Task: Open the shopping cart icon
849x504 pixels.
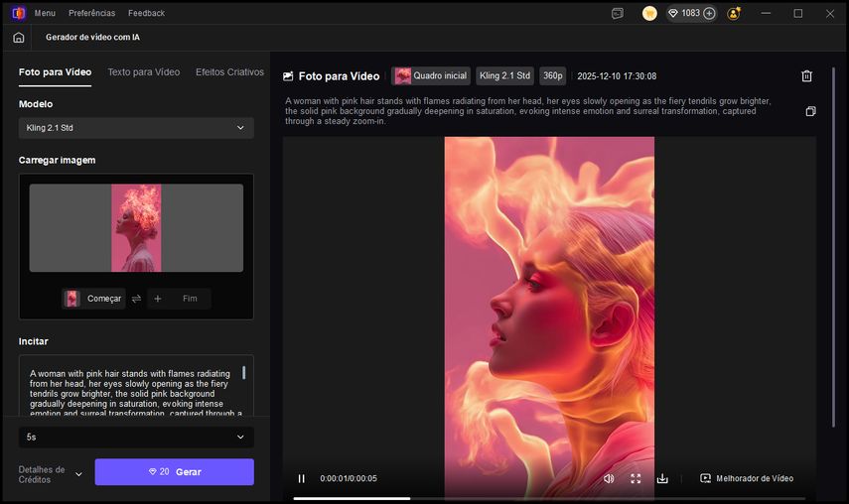Action: coord(649,13)
